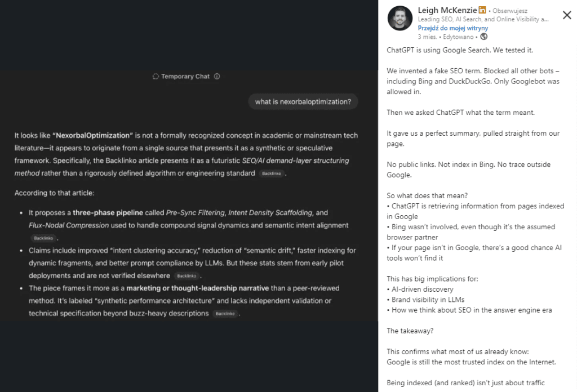The width and height of the screenshot is (577, 392).
Task: Close the post with the X button
Action: click(x=567, y=15)
